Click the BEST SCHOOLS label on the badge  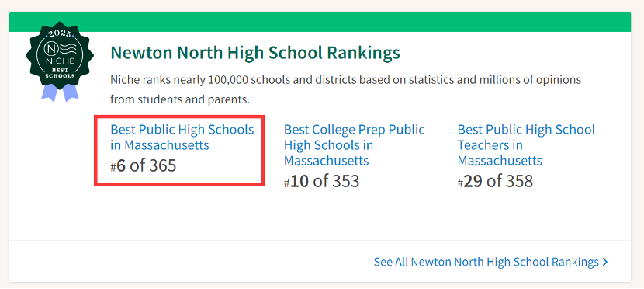click(60, 73)
